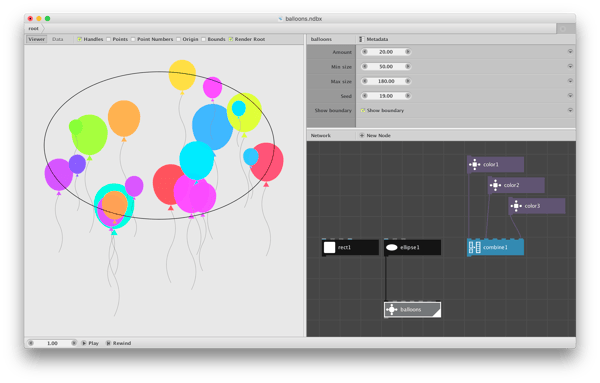Open the Seed parameter options menu
The height and width of the screenshot is (383, 600).
point(570,96)
